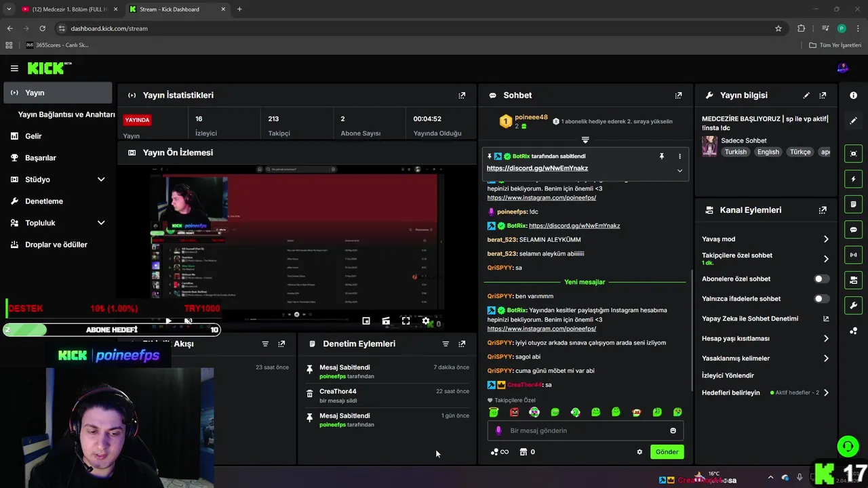
Task: Toggle the document widget icon in right sidebar
Action: pyautogui.click(x=854, y=204)
